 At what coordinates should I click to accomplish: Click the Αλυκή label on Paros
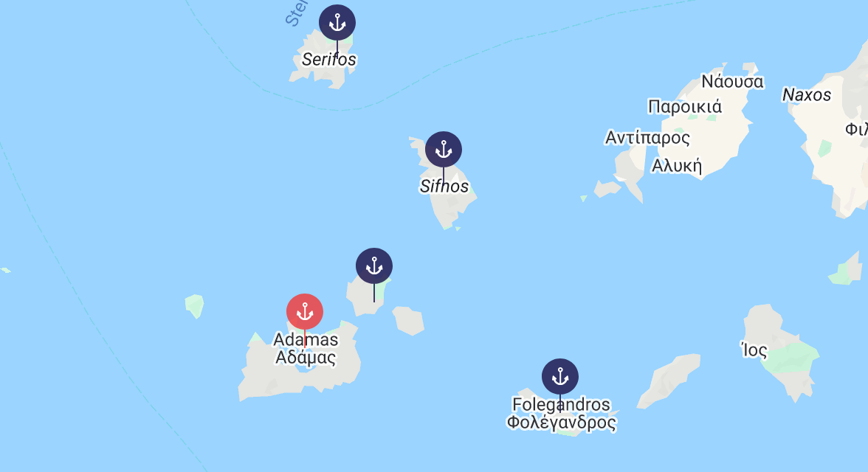point(676,166)
